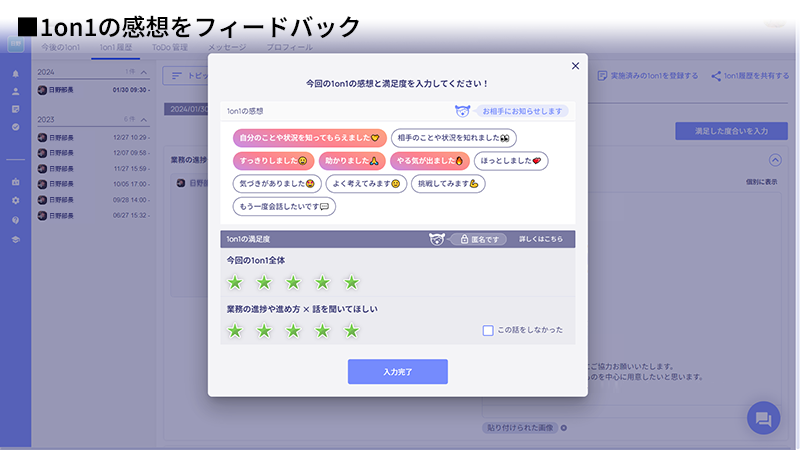Viewport: 800px width, 450px height.
Task: Collapse the 2024 history group
Action: point(144,73)
